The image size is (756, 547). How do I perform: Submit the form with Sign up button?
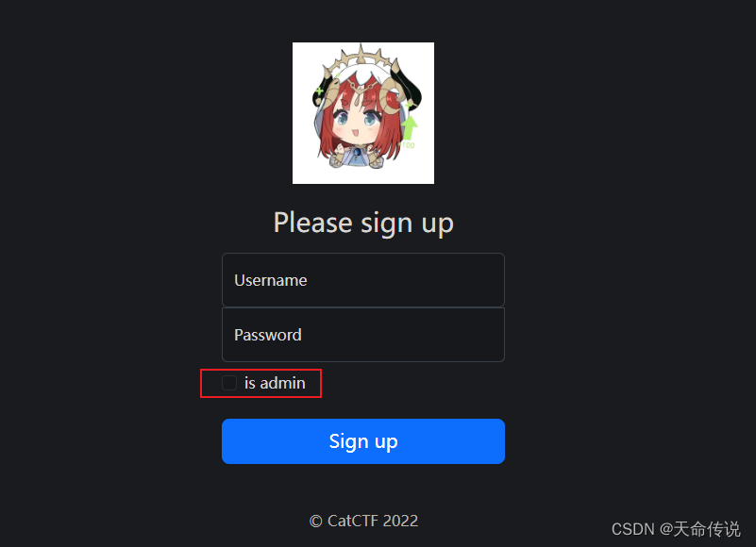tap(363, 441)
